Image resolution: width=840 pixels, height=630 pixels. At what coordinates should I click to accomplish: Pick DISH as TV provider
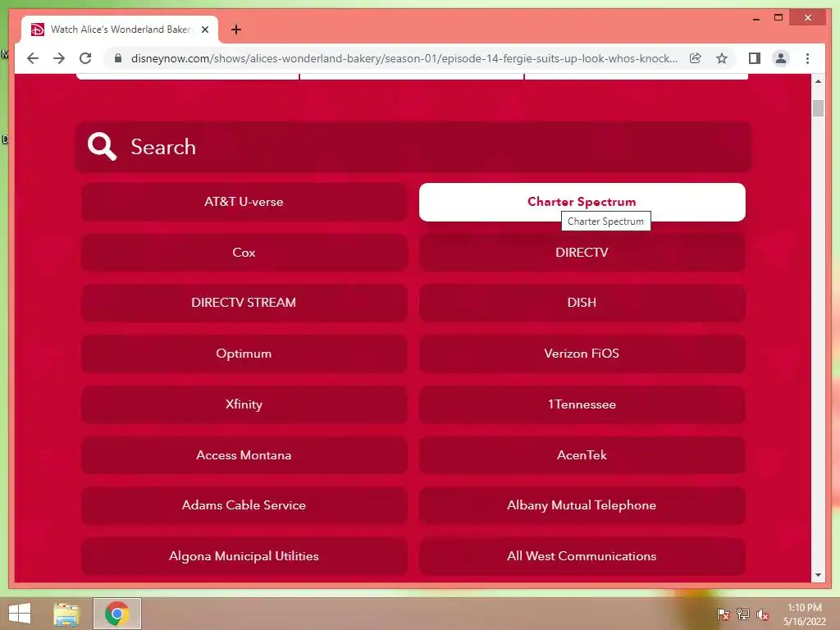[x=582, y=303]
